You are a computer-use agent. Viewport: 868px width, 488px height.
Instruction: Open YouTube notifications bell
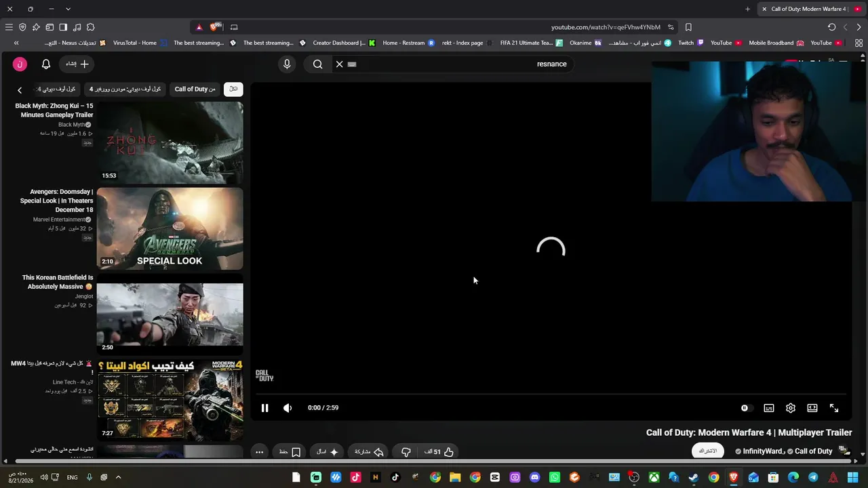(46, 64)
